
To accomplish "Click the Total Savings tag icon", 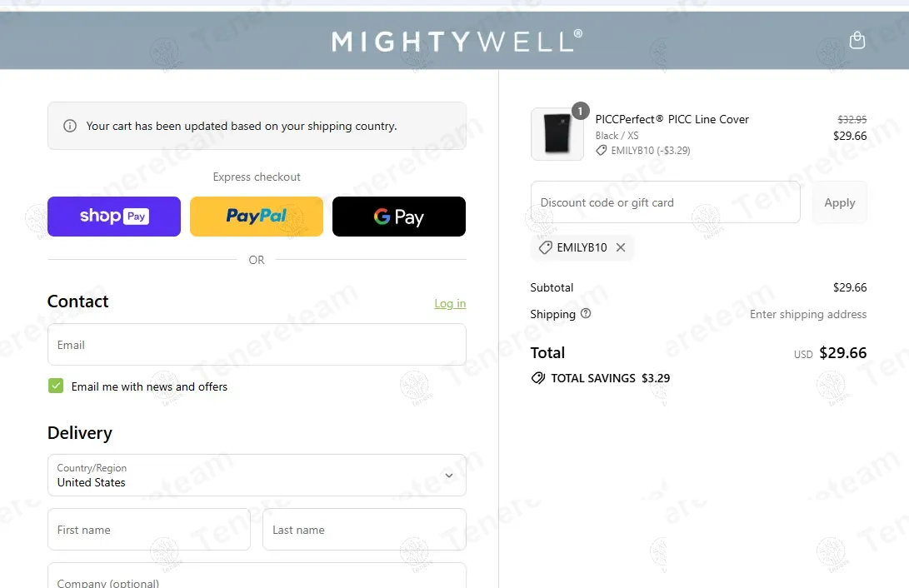I will point(538,378).
